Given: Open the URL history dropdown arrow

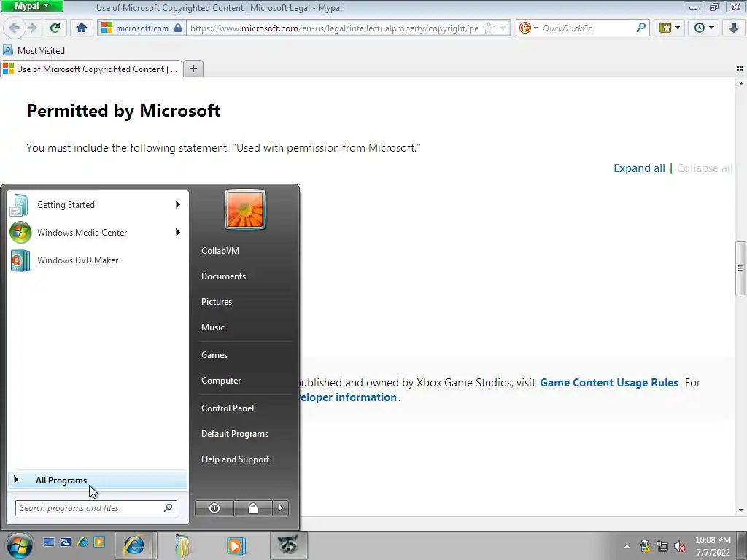Looking at the screenshot, I should [x=503, y=28].
